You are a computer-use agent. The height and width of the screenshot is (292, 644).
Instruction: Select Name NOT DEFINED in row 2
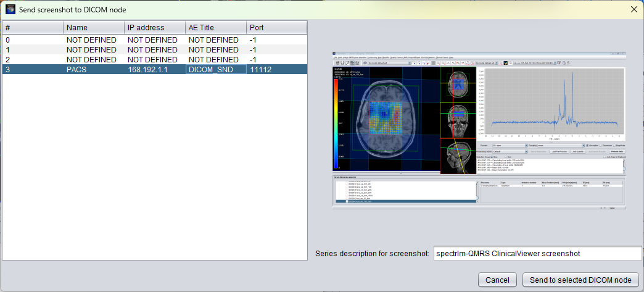pyautogui.click(x=94, y=60)
